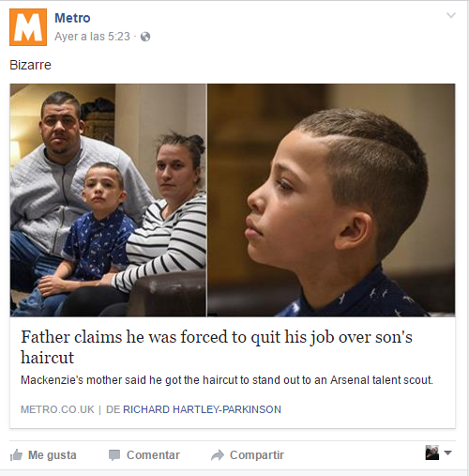Open the Metro page name link
This screenshot has width=469, height=476.
(72, 18)
